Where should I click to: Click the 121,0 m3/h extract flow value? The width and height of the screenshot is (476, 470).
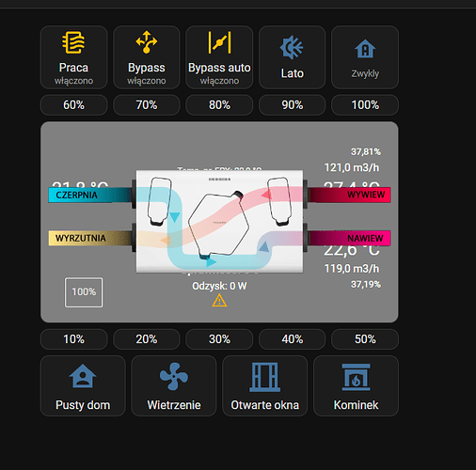[352, 167]
